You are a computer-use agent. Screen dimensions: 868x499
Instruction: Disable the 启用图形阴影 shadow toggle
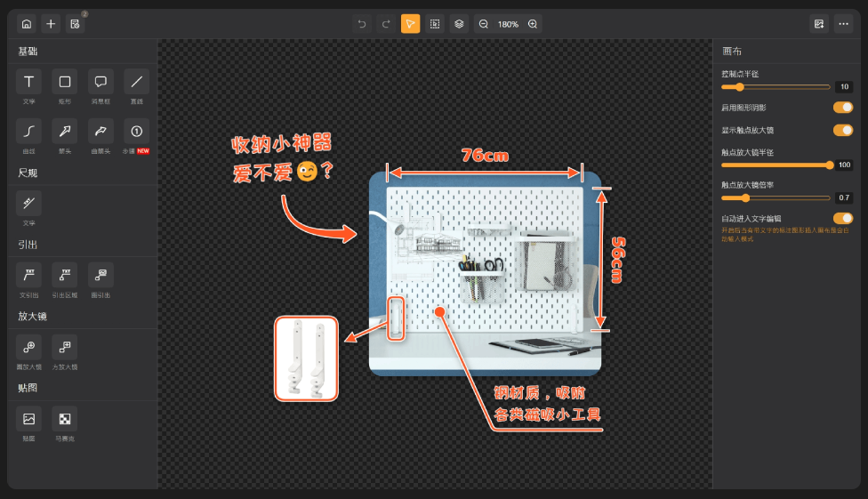click(x=842, y=108)
